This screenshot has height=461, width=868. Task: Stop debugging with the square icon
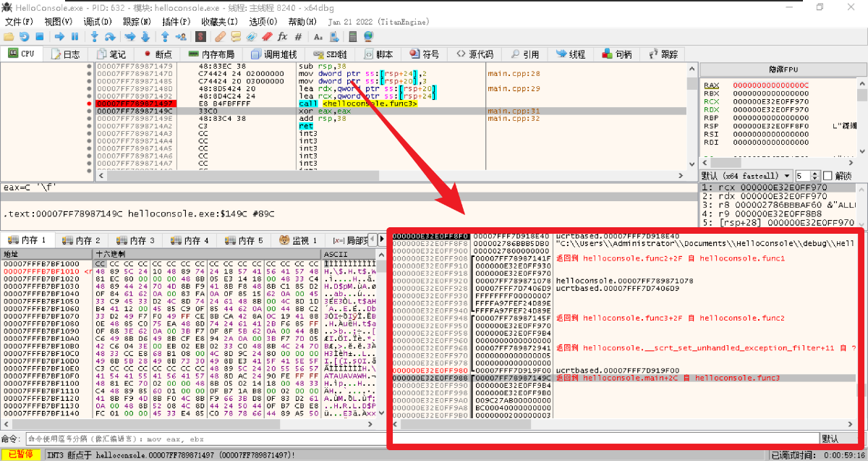[39, 36]
